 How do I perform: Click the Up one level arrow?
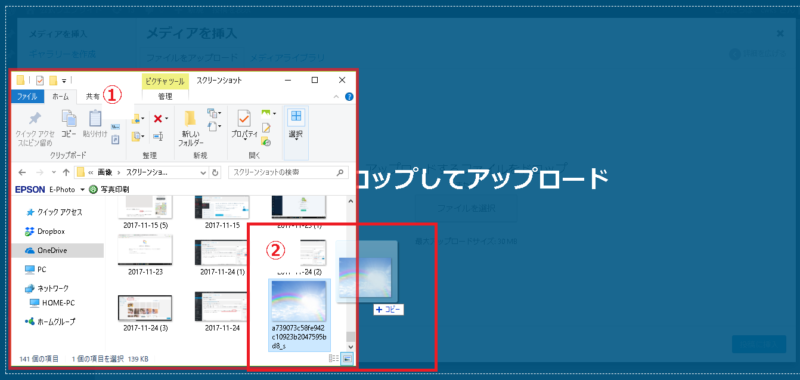click(66, 172)
